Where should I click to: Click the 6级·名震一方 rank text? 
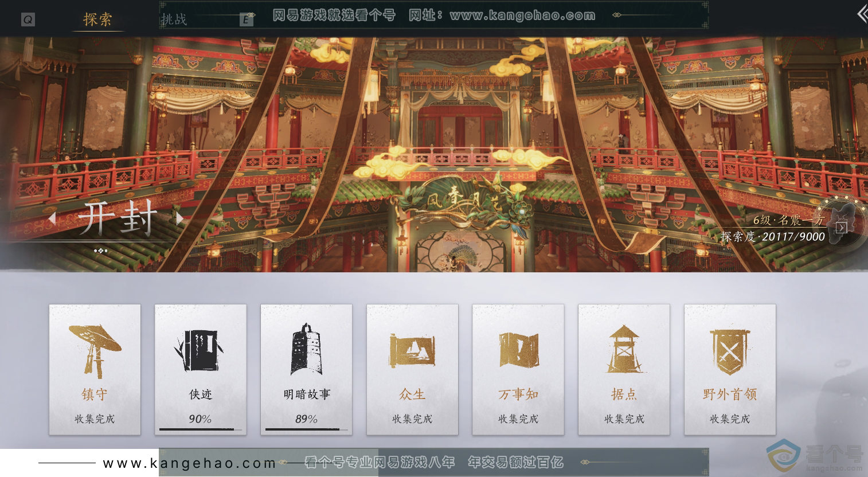(788, 220)
